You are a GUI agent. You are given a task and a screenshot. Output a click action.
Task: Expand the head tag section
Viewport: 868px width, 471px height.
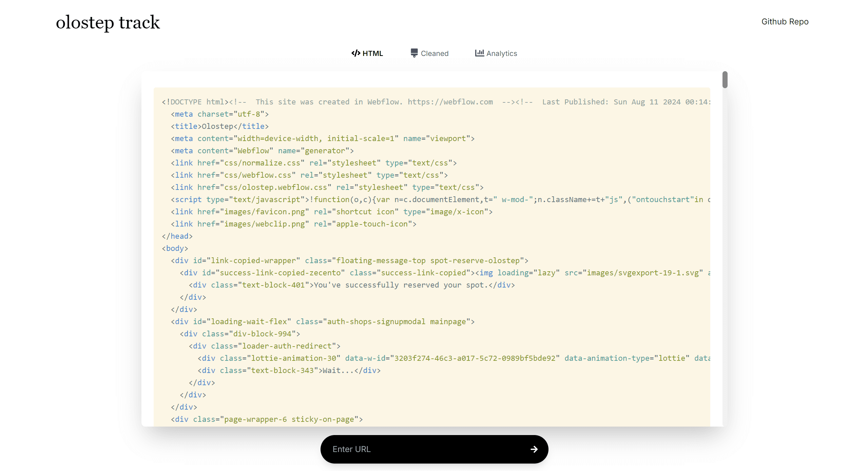(x=179, y=236)
